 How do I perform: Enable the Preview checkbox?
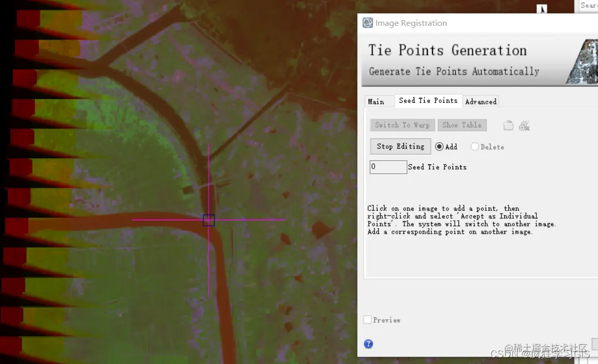(x=368, y=320)
